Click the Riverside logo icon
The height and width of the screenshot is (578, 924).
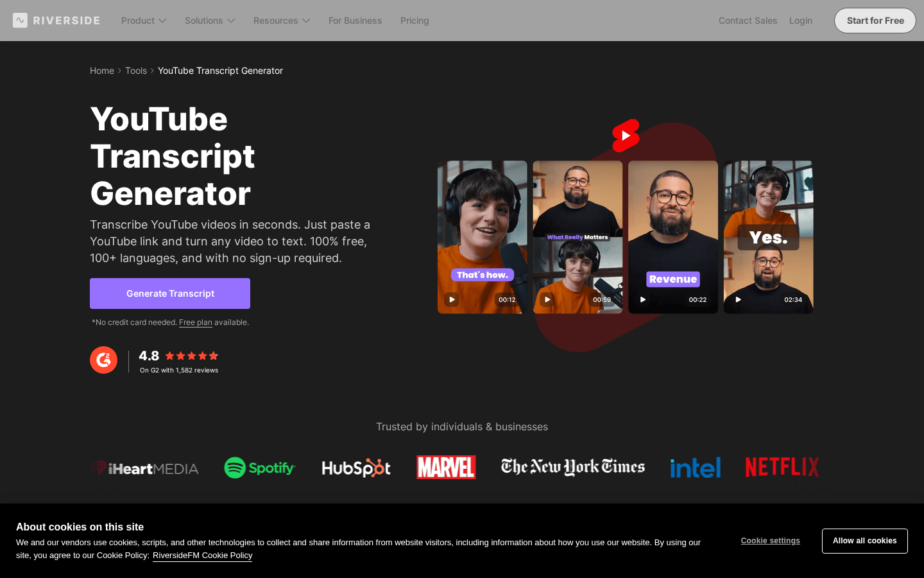click(x=20, y=20)
